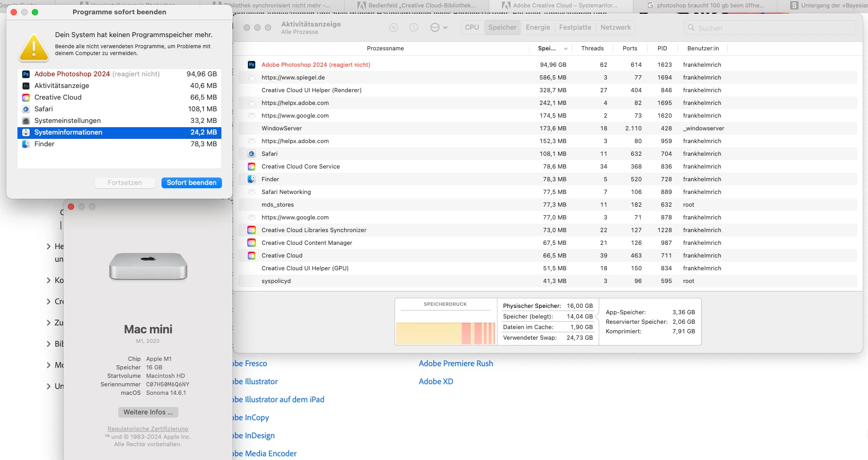Click Sofort beenden button
The width and height of the screenshot is (868, 460).
click(192, 183)
